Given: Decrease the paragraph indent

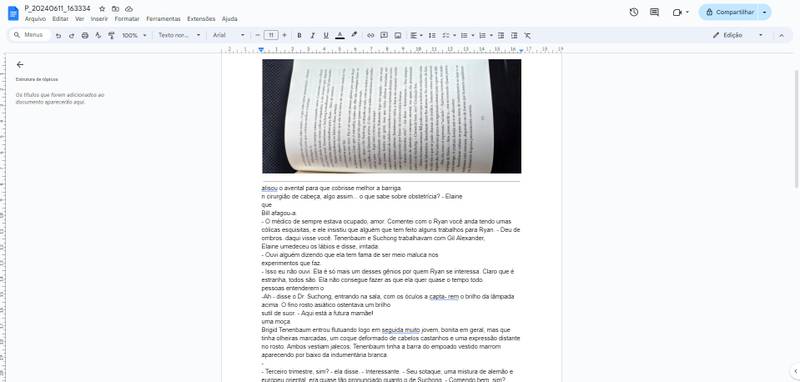Looking at the screenshot, I should (501, 35).
